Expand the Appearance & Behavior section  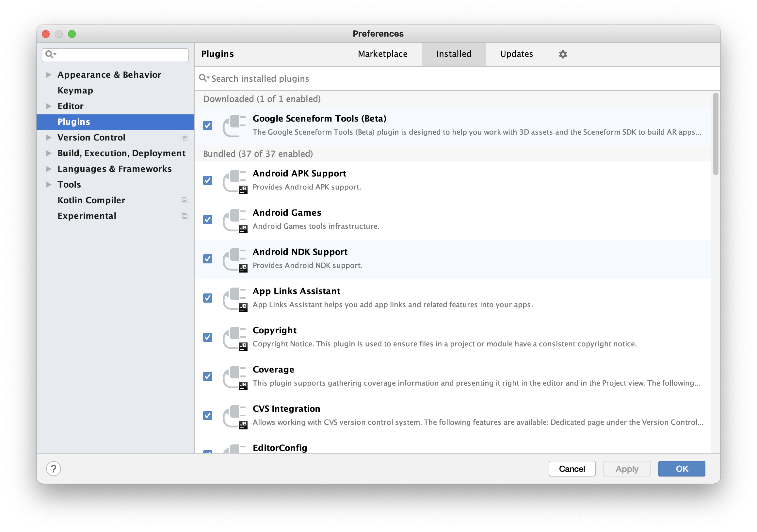click(x=49, y=75)
